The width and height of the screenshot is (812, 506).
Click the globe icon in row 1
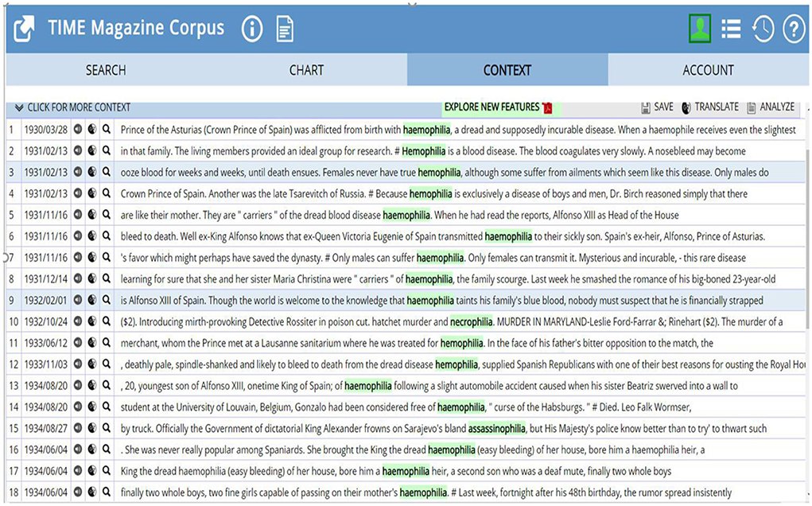click(x=92, y=130)
